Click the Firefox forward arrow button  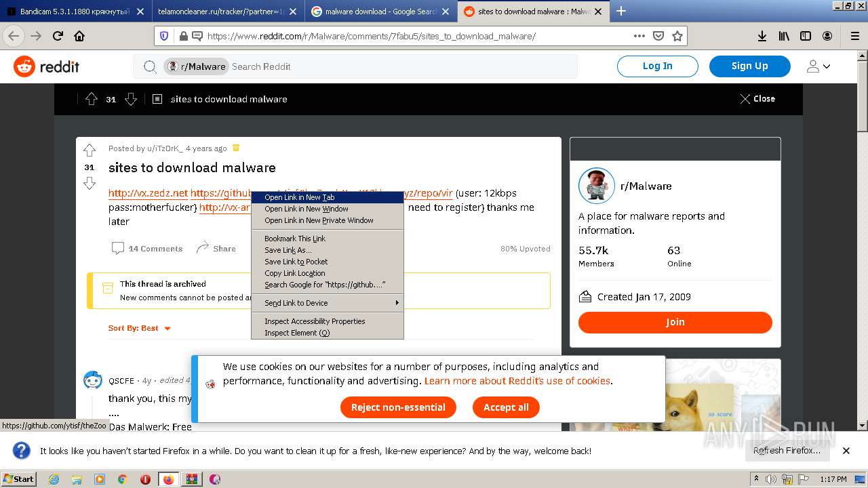point(35,36)
